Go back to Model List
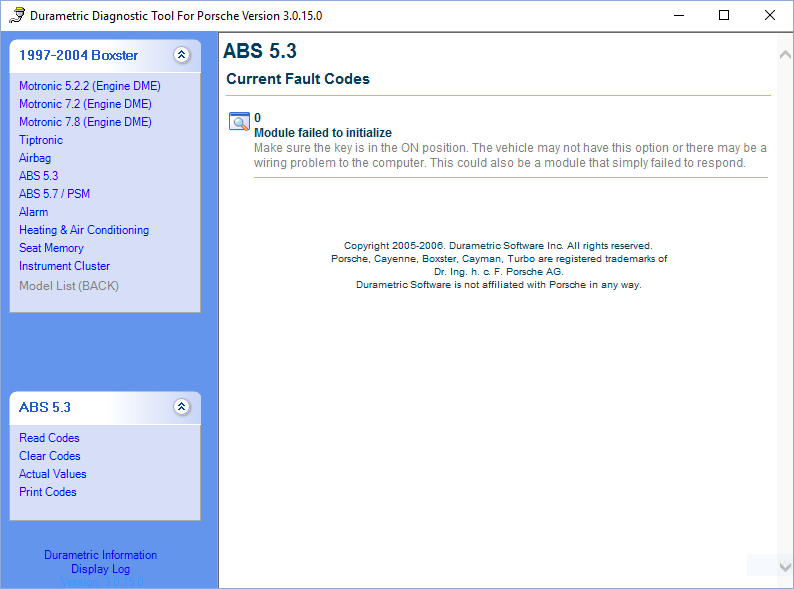The image size is (794, 589). pos(69,286)
